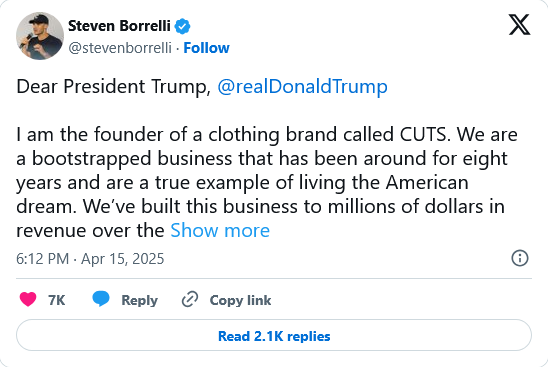Click the Read 2.1K replies button
The image size is (548, 367).
coord(274,335)
